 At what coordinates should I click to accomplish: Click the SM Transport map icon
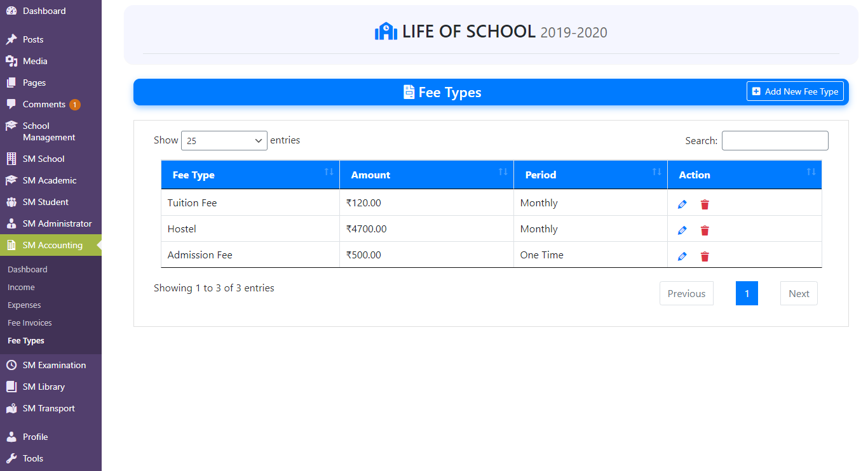pyautogui.click(x=11, y=408)
